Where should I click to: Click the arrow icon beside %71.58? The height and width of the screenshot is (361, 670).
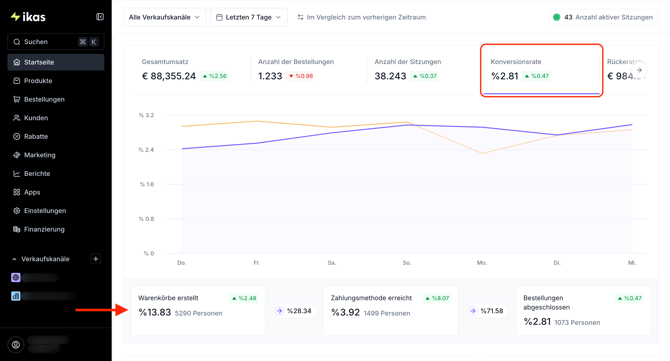473,311
